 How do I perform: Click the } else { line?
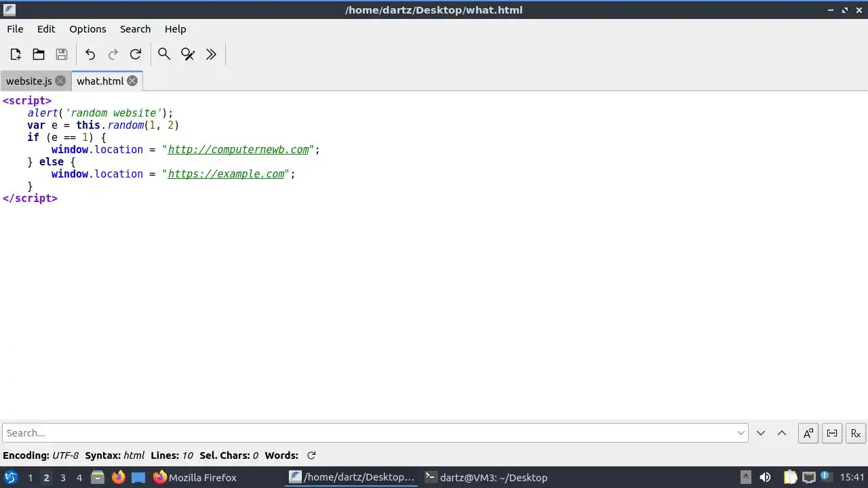pyautogui.click(x=52, y=162)
